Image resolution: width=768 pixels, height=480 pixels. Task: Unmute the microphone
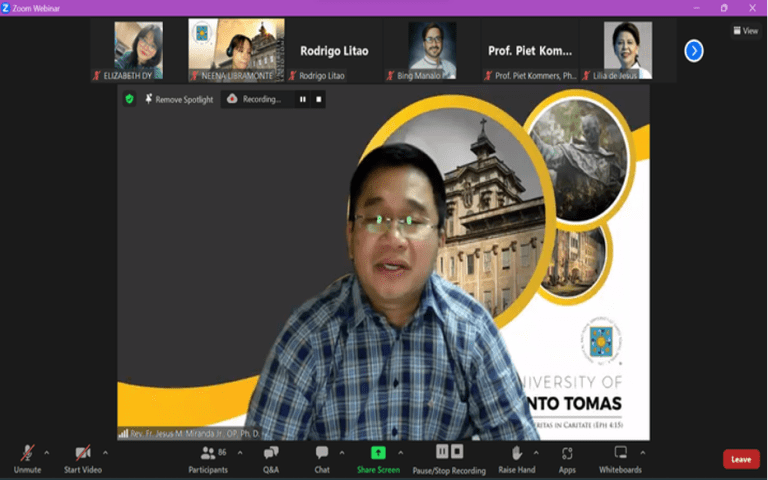(27, 458)
